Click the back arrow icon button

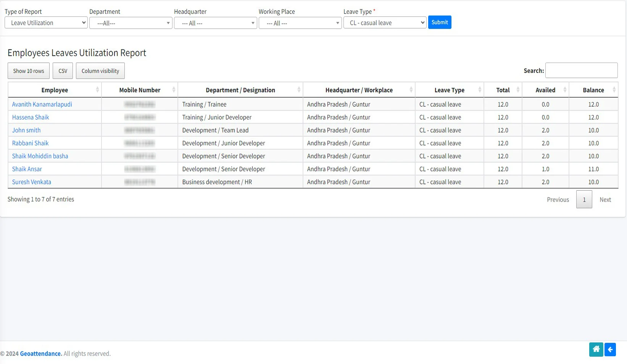click(x=610, y=350)
